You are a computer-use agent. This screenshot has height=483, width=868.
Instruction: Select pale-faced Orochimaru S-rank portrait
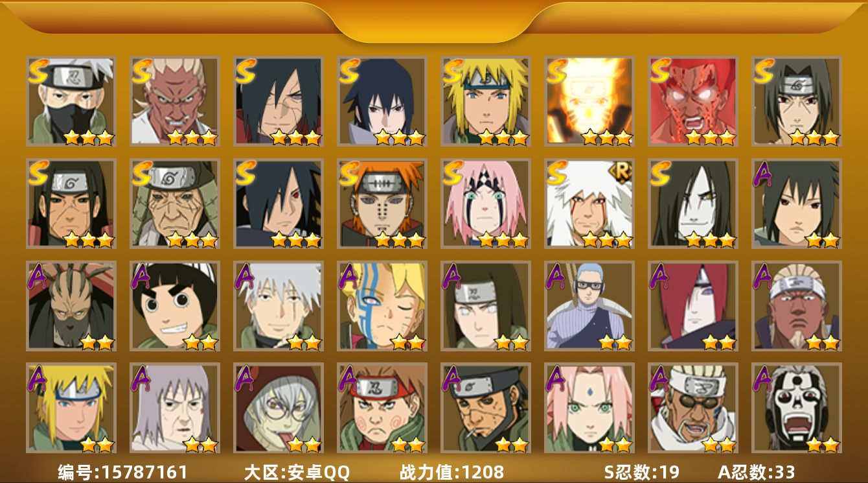(x=692, y=204)
